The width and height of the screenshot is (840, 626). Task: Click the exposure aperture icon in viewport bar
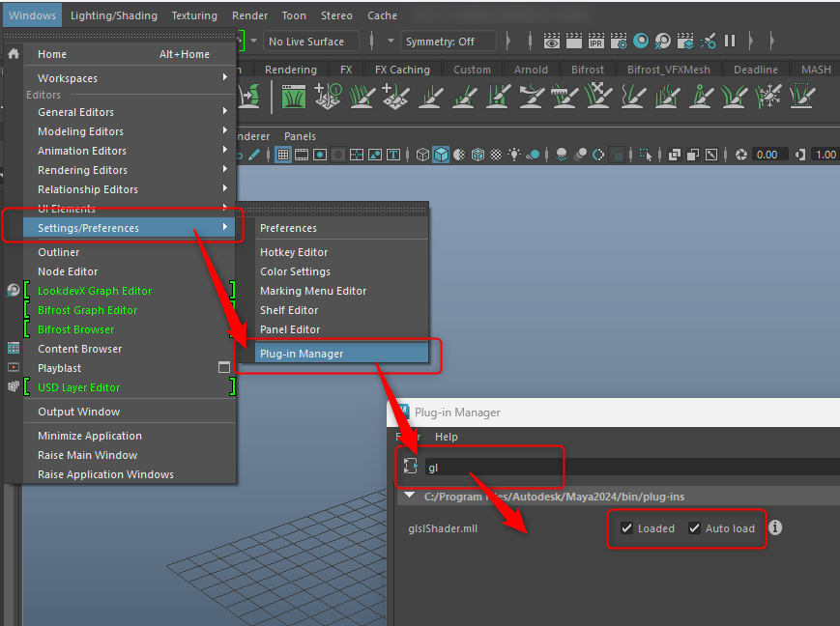coord(740,155)
